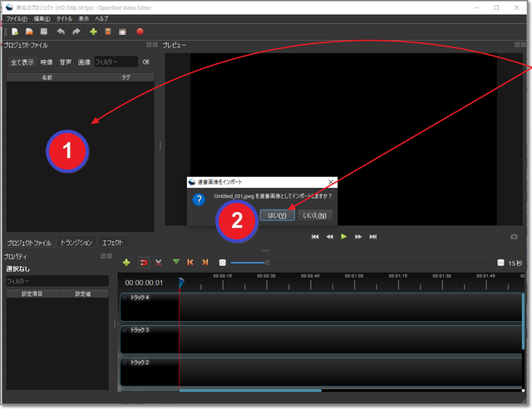Click the Open Project folder icon

click(28, 32)
